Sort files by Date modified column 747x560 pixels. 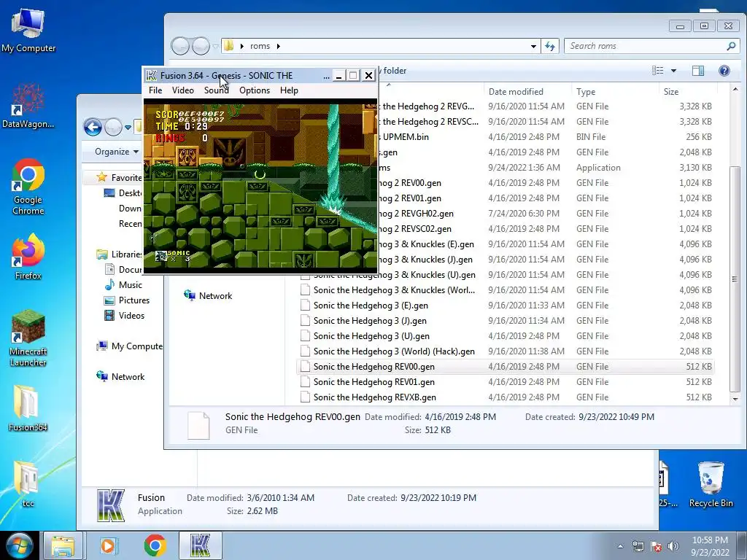pos(516,91)
